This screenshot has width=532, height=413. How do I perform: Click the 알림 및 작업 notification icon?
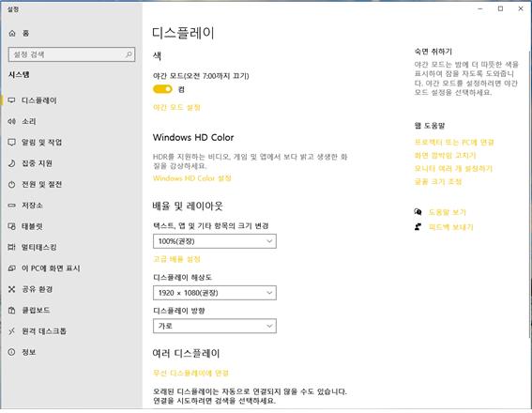click(x=12, y=143)
